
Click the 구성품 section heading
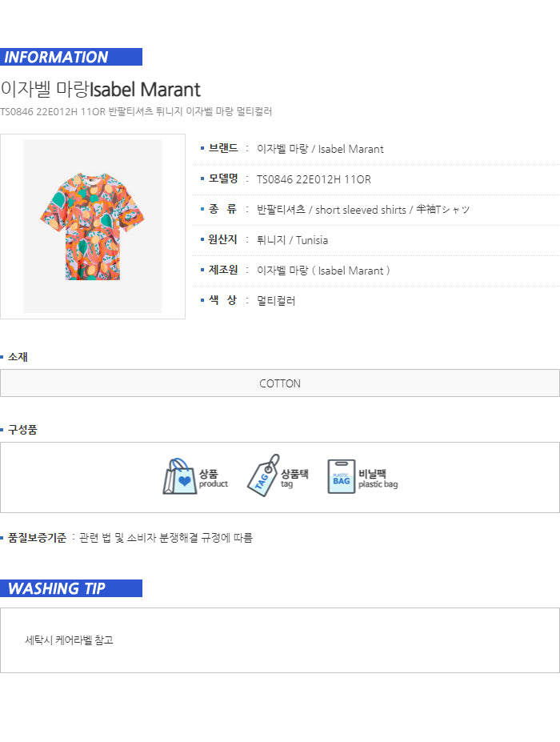[22, 430]
